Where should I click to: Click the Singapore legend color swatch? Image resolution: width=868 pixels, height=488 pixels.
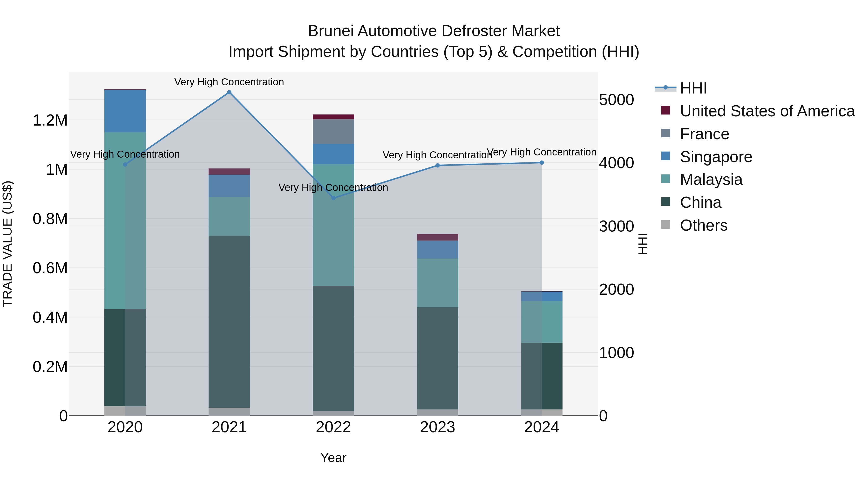665,156
